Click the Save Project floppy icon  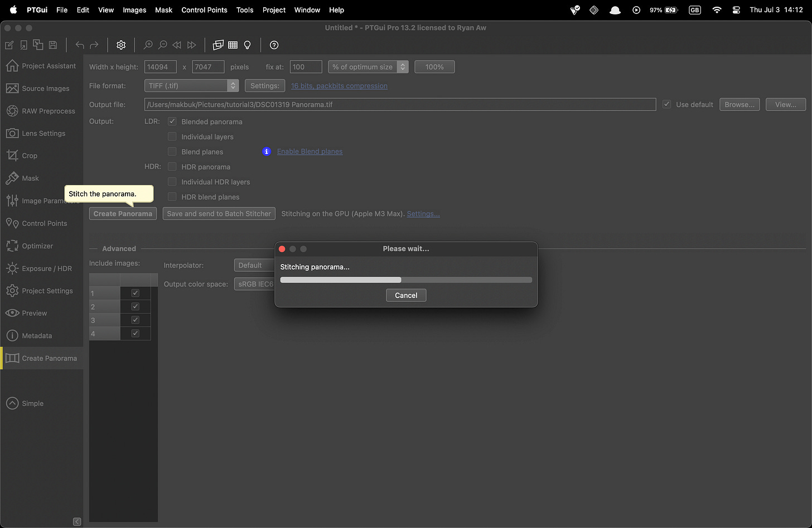[x=53, y=45]
